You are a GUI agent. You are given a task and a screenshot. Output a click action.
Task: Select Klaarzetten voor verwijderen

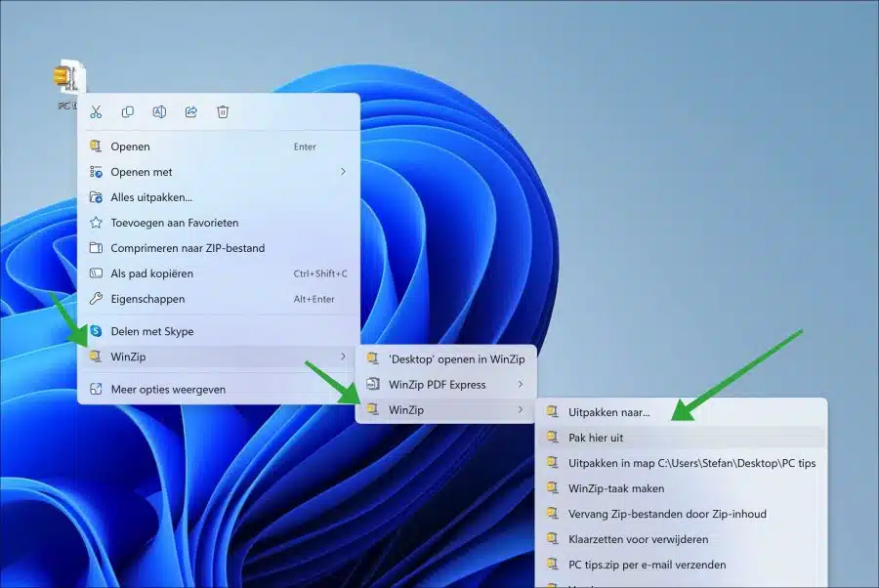pos(681,539)
